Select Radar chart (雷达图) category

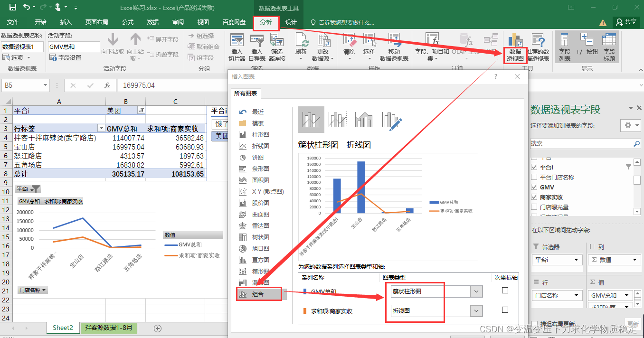[261, 225]
